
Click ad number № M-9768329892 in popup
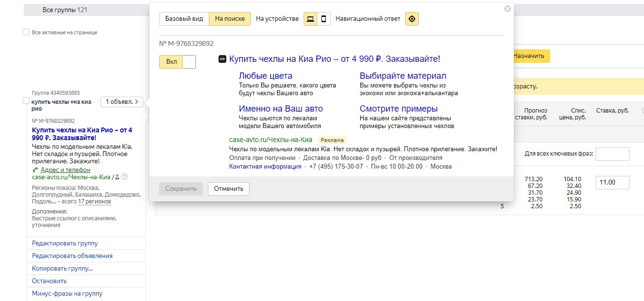pyautogui.click(x=186, y=43)
